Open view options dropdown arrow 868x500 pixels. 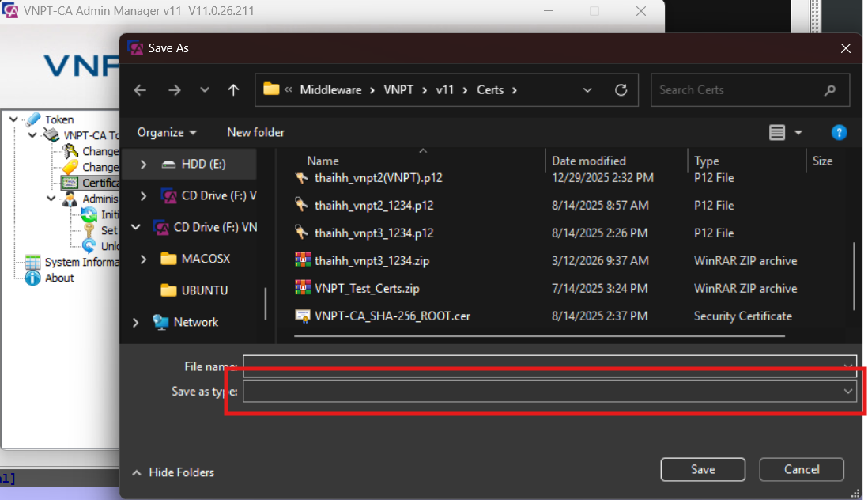[x=798, y=132]
